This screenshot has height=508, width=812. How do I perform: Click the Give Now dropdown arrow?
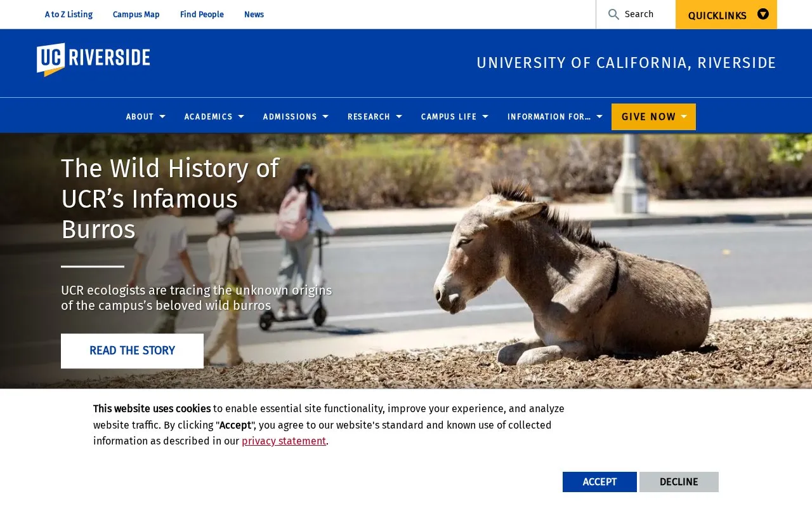point(684,117)
